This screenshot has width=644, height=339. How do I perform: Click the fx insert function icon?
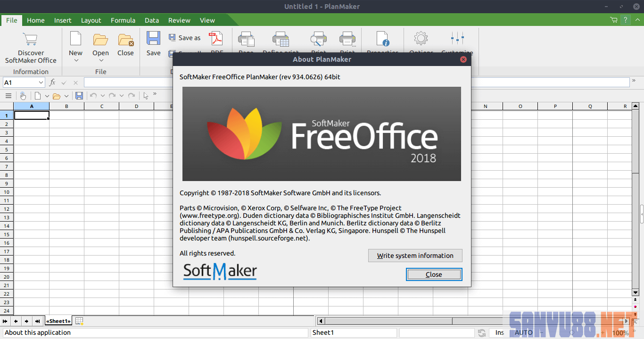pyautogui.click(x=52, y=83)
